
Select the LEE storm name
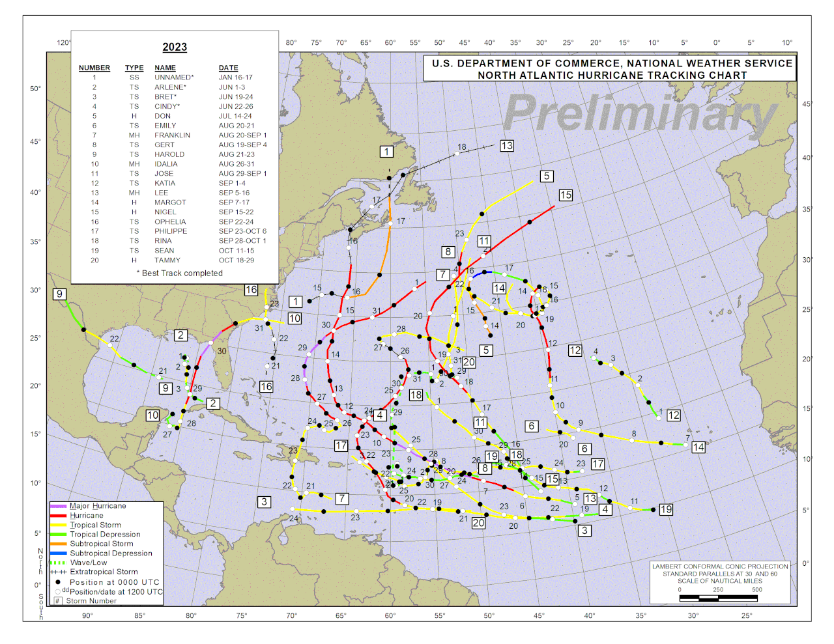[x=161, y=193]
